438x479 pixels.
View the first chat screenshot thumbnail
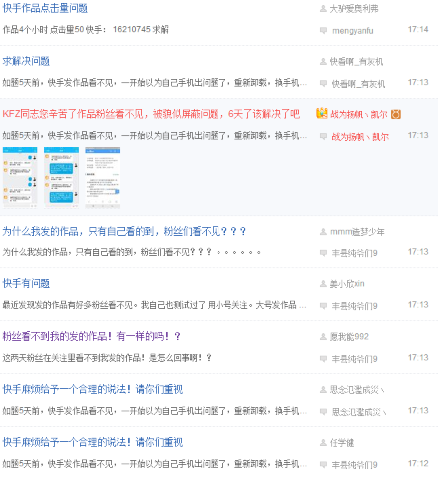(x=20, y=178)
